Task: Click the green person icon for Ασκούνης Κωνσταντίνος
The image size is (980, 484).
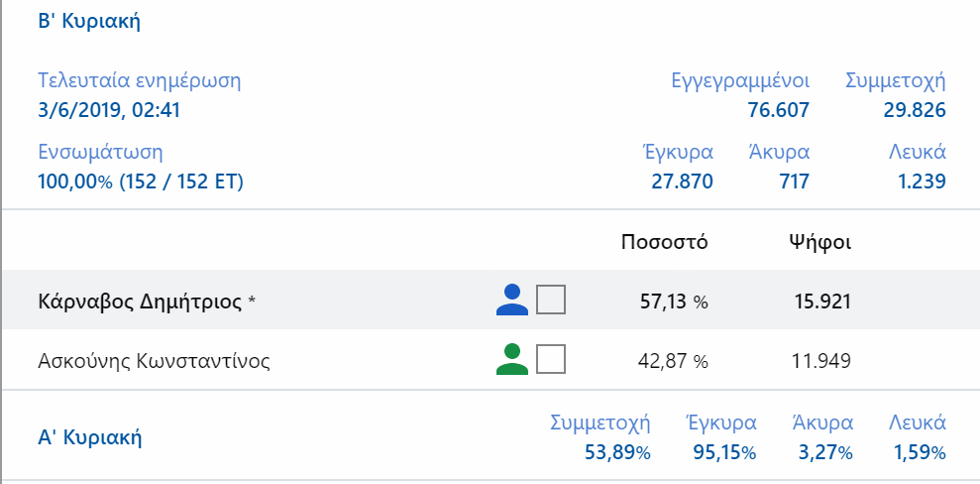Action: pyautogui.click(x=511, y=360)
